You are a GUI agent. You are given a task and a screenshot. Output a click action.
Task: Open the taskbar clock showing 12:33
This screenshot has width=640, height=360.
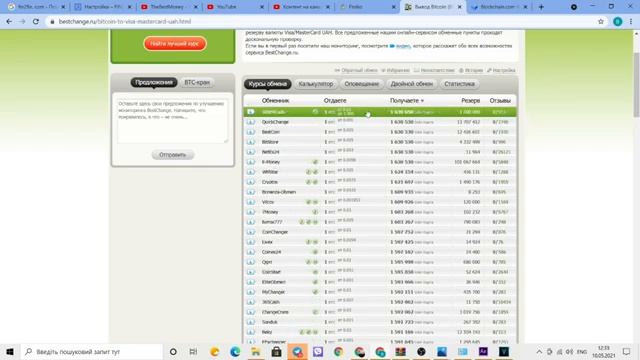(x=604, y=351)
